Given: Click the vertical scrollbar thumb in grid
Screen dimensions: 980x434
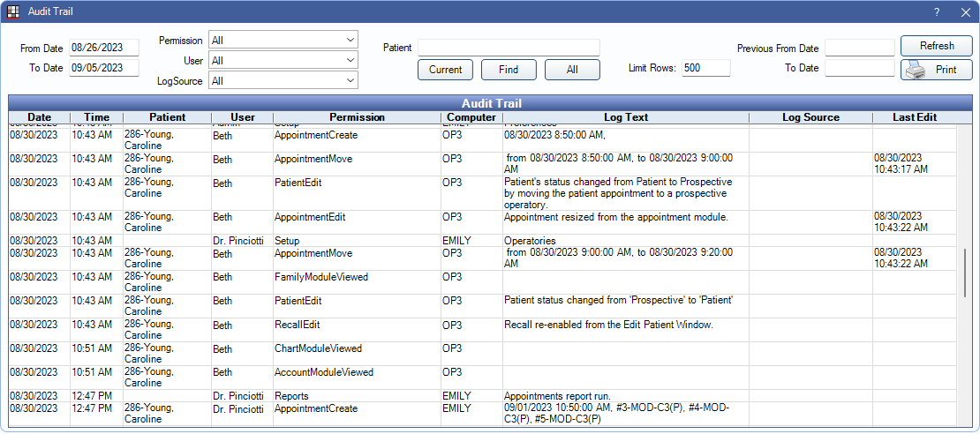Looking at the screenshot, I should (x=965, y=273).
